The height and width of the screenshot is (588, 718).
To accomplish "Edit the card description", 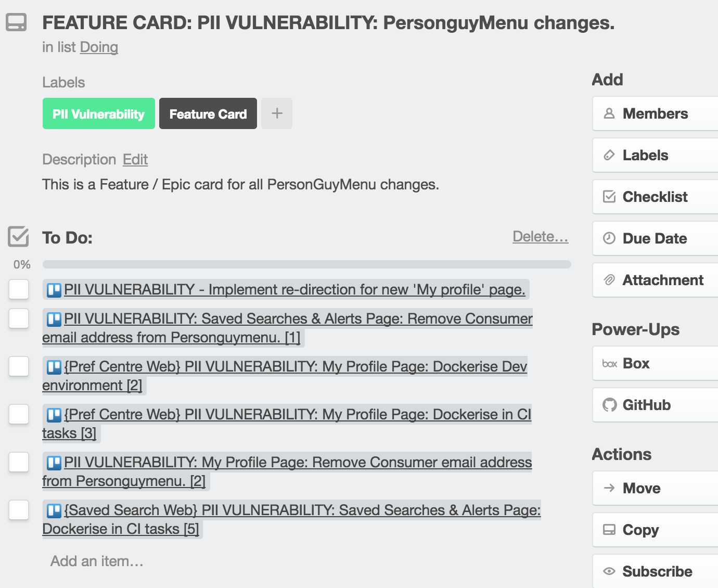I will click(135, 159).
